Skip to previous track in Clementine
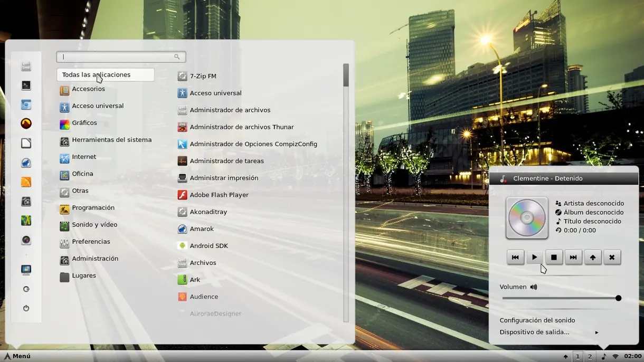Image resolution: width=644 pixels, height=362 pixels. click(x=515, y=257)
